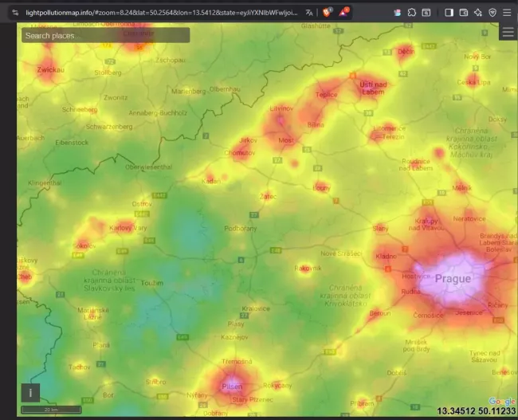518x420 pixels.
Task: Open the map info 'i' button
Action: (30, 392)
